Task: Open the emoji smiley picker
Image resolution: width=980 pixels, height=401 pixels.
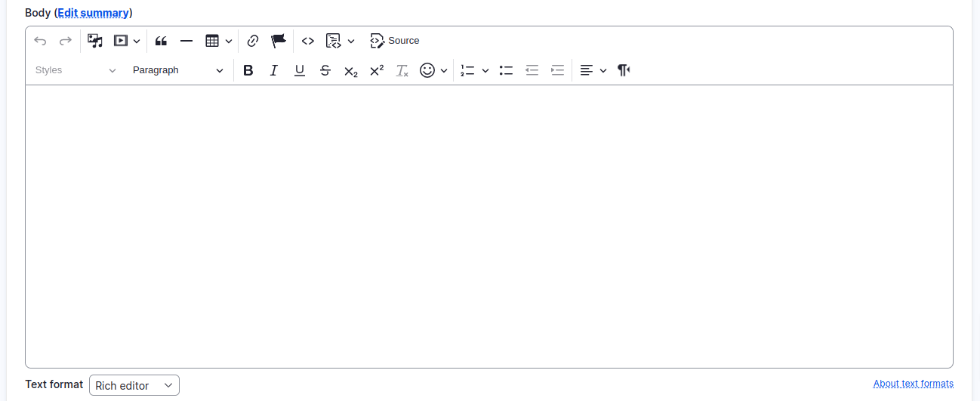Action: [427, 70]
